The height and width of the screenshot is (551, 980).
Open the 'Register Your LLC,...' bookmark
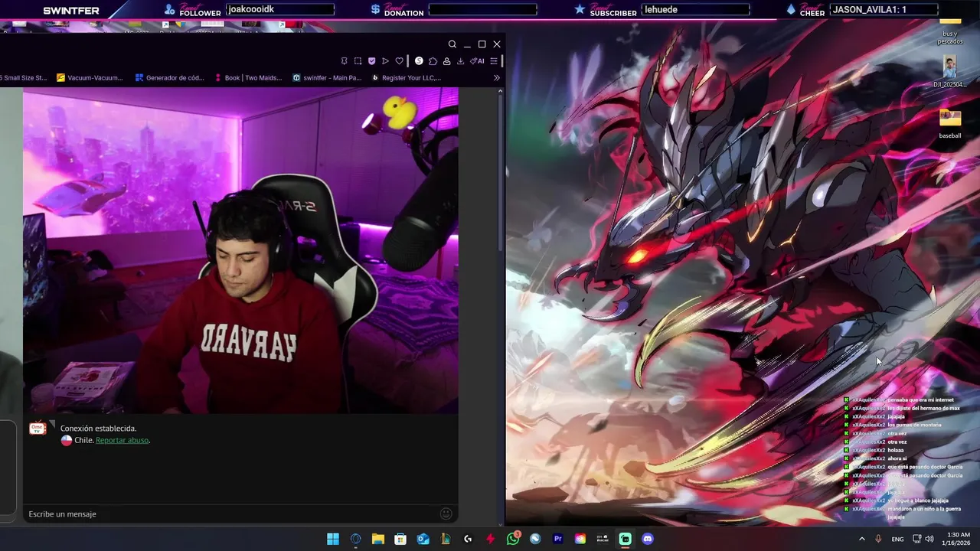[406, 77]
